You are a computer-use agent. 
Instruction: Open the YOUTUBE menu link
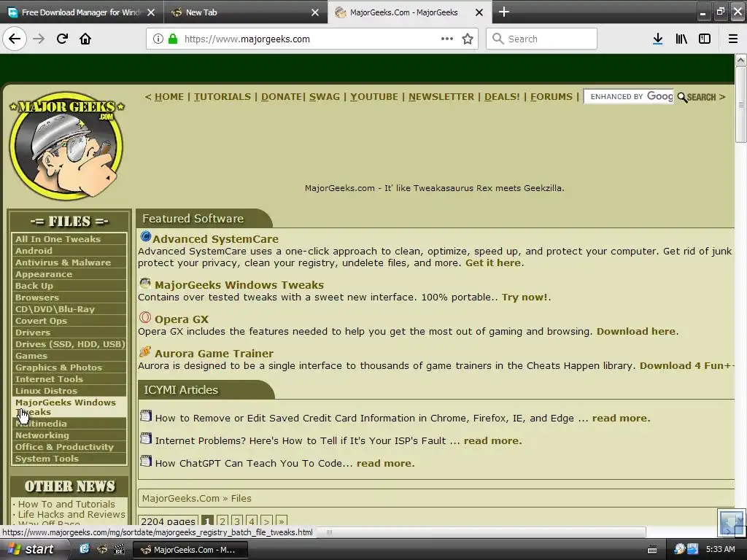point(374,97)
